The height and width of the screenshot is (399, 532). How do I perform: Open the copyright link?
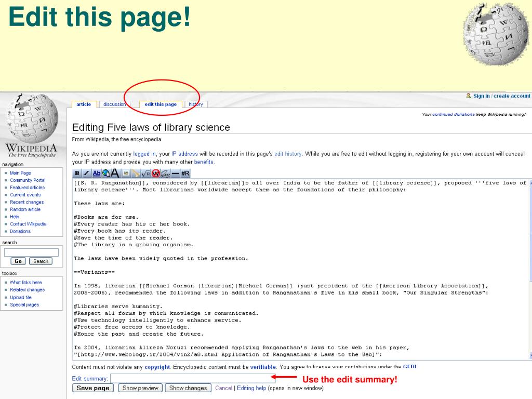point(157,367)
